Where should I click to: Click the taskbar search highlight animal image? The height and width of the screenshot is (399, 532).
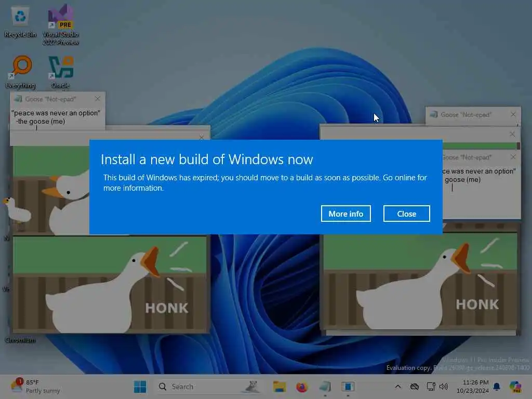(x=251, y=387)
